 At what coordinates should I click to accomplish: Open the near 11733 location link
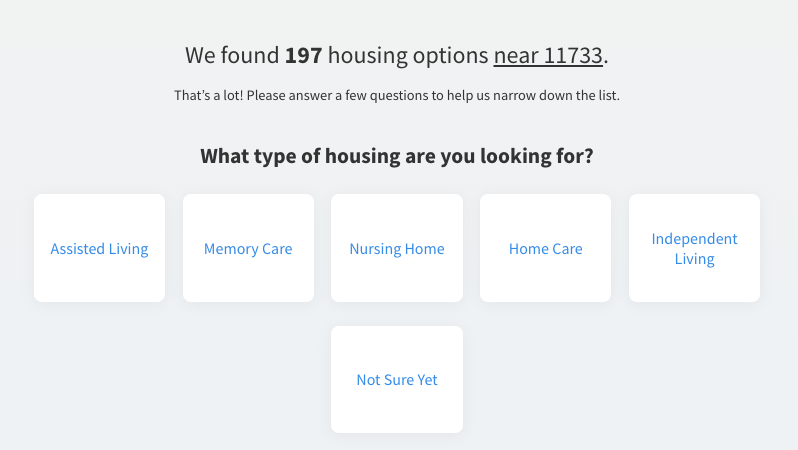tap(548, 55)
